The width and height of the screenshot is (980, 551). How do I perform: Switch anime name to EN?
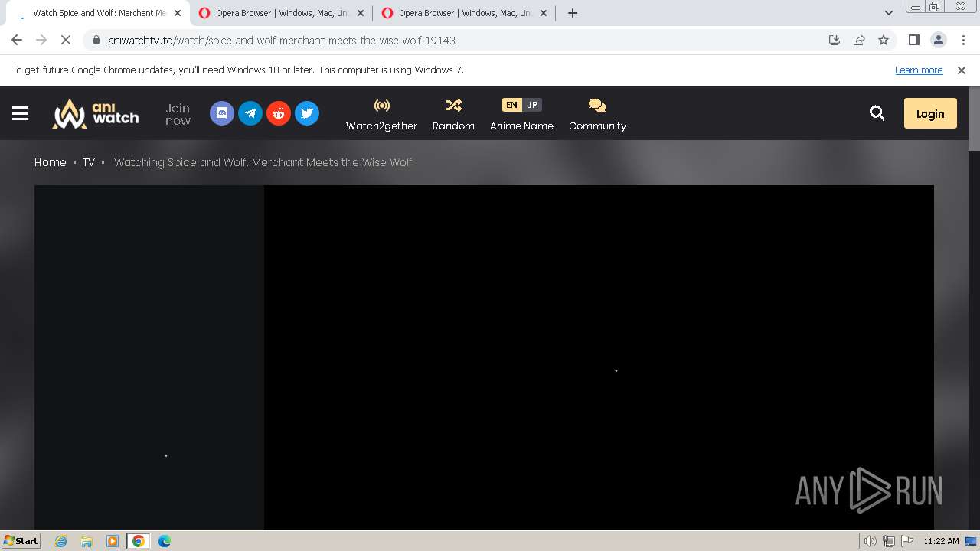coord(511,105)
